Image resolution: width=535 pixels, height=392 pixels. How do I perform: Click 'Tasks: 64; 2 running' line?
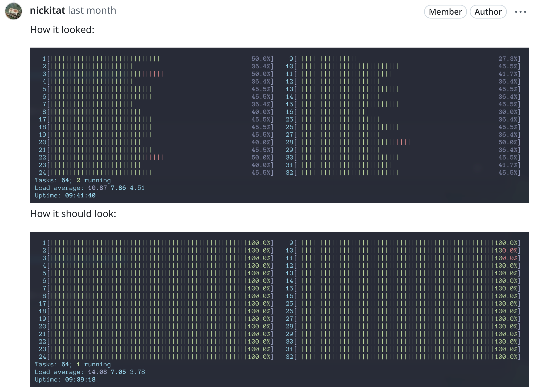pos(73,180)
